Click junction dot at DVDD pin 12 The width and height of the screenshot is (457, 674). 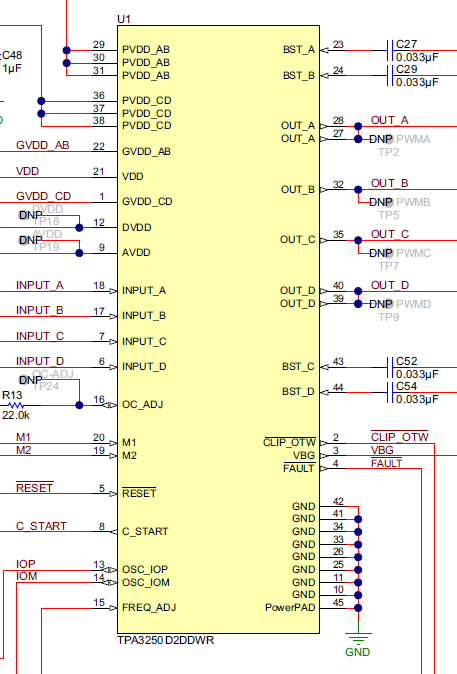pos(80,228)
